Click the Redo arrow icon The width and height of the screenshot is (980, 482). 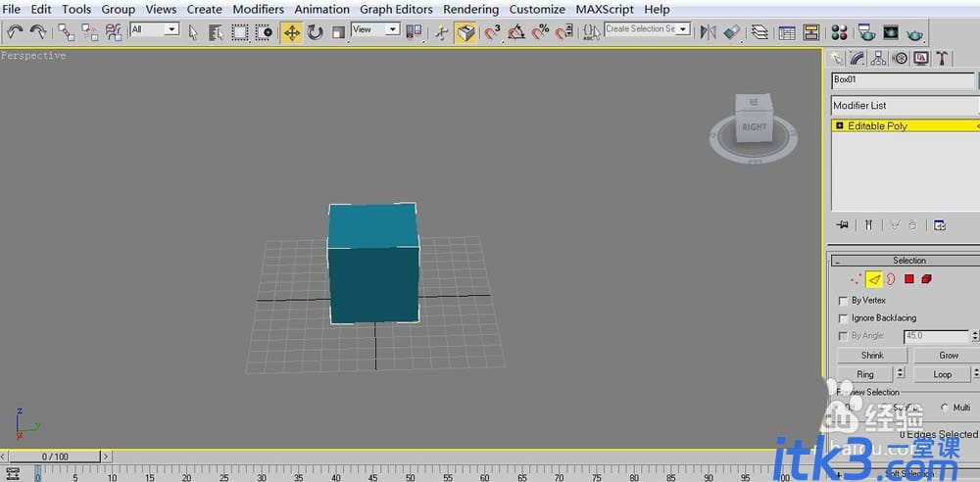click(x=38, y=32)
